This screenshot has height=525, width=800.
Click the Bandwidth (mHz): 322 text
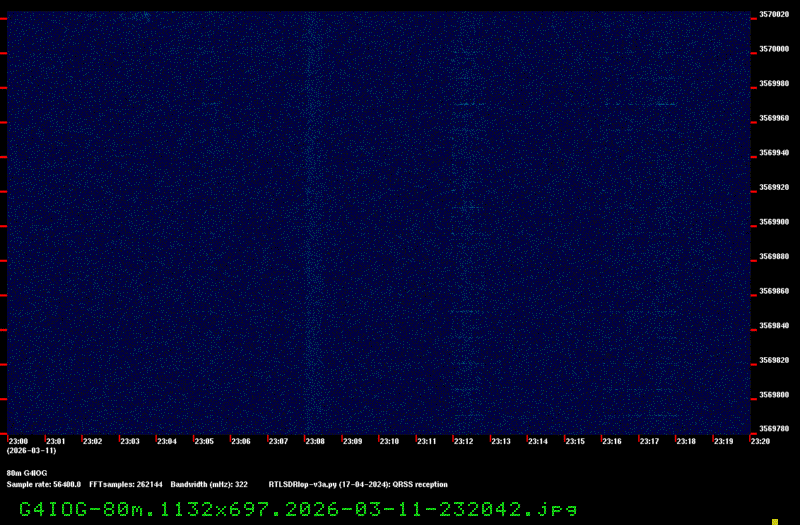[209, 484]
